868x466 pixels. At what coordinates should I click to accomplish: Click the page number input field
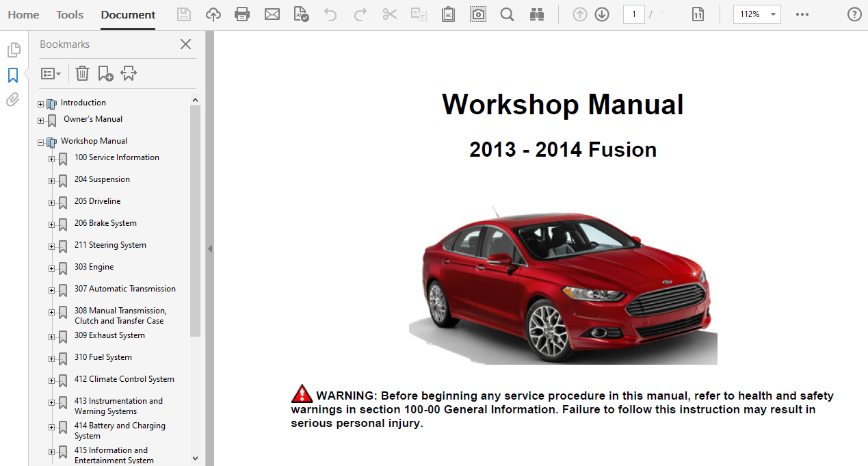pyautogui.click(x=633, y=14)
